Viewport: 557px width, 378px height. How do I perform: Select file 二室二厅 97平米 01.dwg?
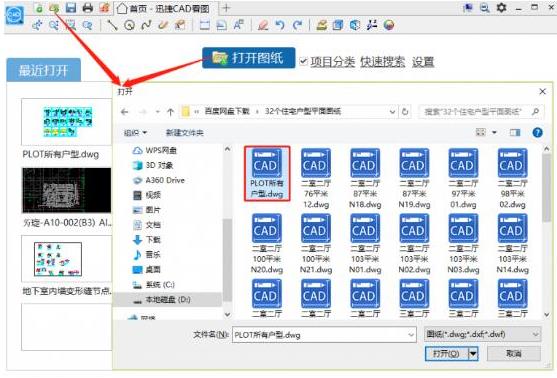click(463, 178)
